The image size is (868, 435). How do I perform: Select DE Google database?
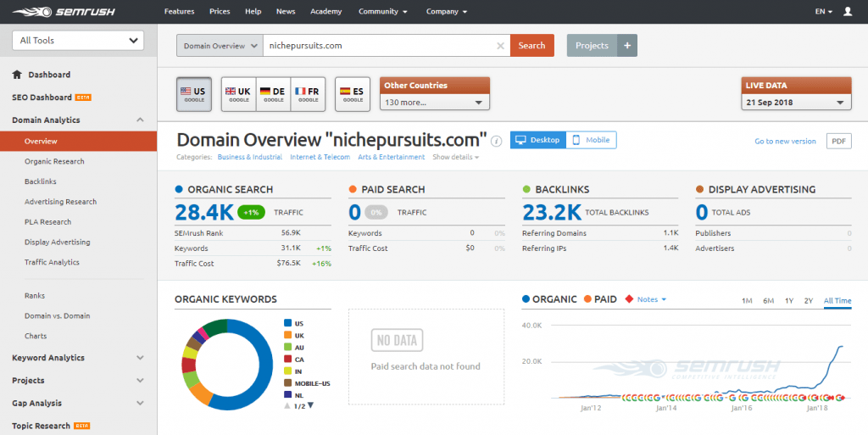tap(273, 94)
